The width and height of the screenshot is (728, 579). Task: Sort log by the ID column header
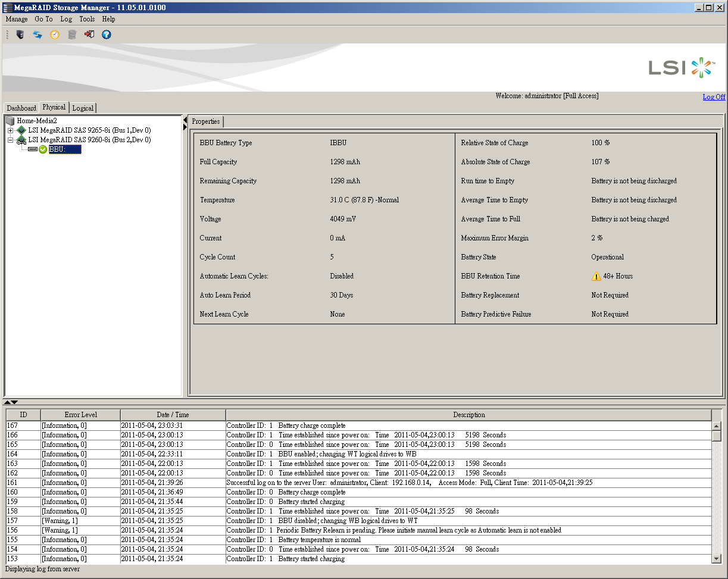coord(23,415)
